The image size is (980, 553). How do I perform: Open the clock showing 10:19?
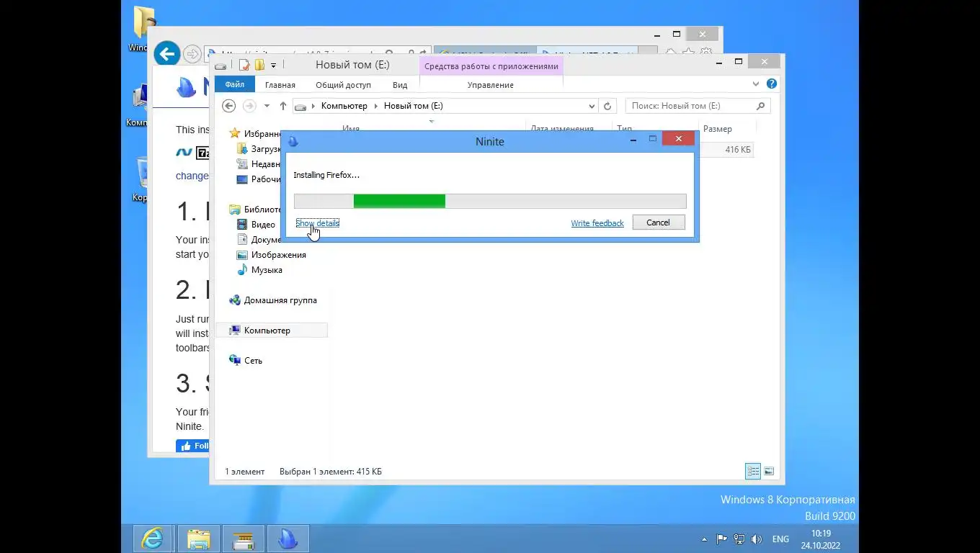coord(821,539)
